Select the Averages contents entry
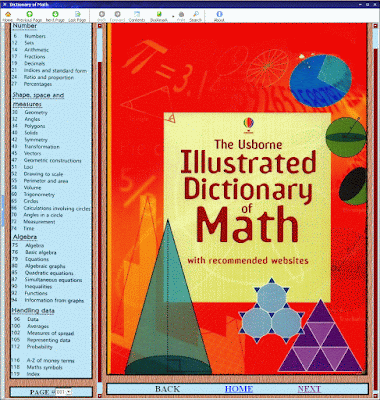Image resolution: width=380 pixels, height=400 pixels. pyautogui.click(x=38, y=326)
